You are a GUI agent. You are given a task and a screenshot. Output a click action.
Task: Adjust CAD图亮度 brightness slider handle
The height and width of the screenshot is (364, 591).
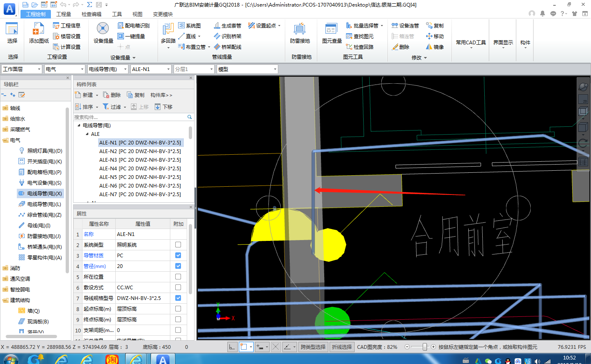click(425, 347)
